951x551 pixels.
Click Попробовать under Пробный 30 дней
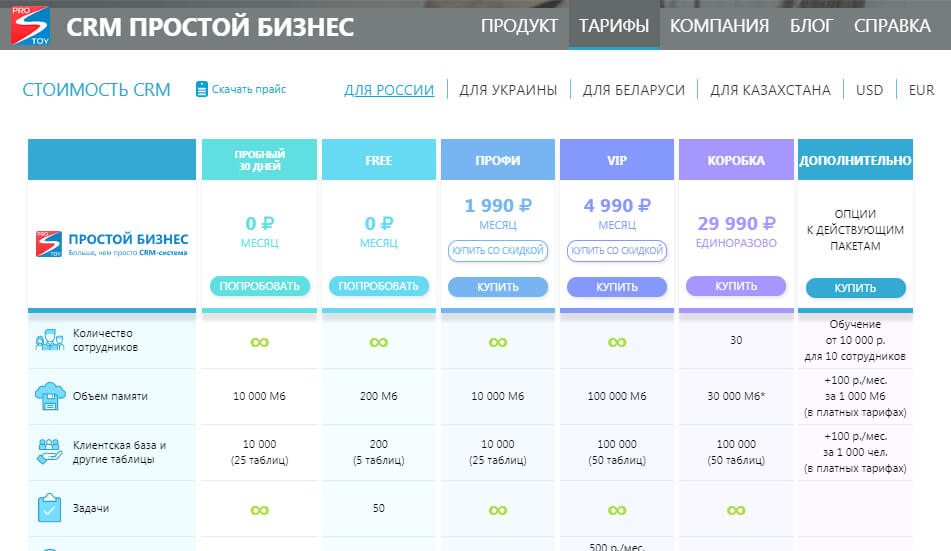pyautogui.click(x=260, y=286)
